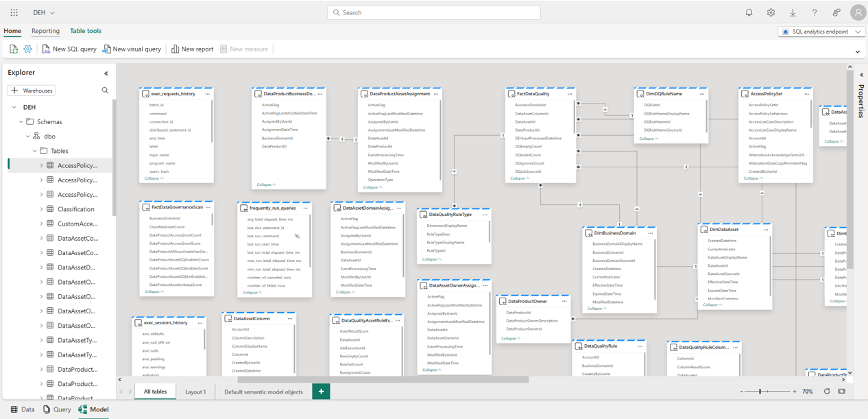Create a New report

tap(192, 49)
